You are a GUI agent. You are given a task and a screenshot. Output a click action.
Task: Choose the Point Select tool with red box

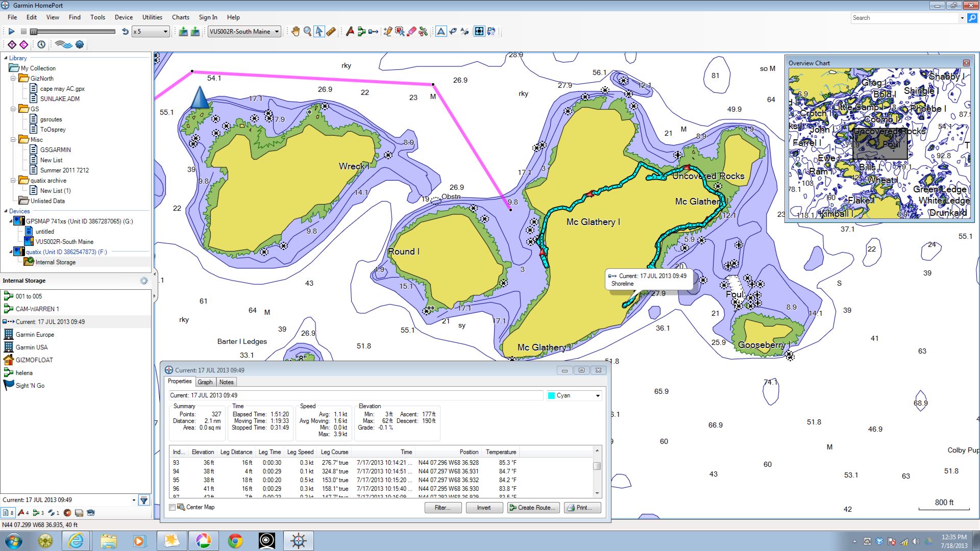pos(400,32)
